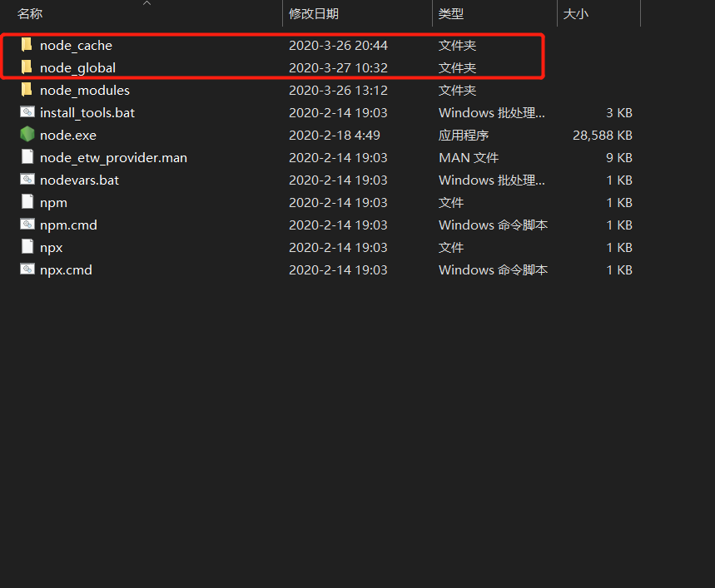
Task: Click the nodevars.bat file icon
Action: click(x=27, y=180)
